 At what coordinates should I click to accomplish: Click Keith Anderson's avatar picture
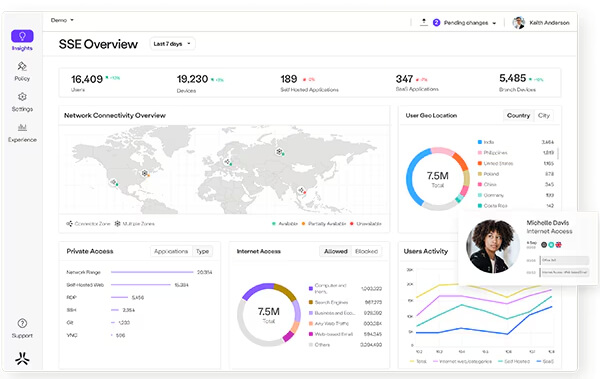click(518, 23)
